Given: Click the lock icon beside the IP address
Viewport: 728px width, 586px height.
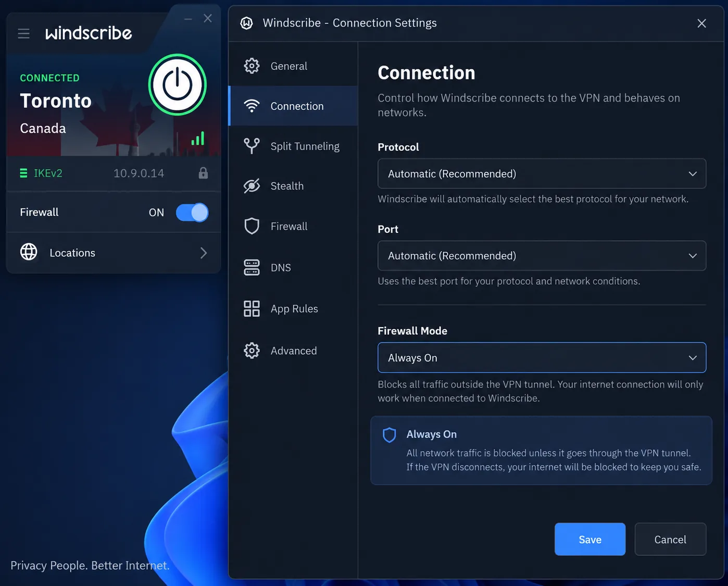Looking at the screenshot, I should [x=203, y=173].
